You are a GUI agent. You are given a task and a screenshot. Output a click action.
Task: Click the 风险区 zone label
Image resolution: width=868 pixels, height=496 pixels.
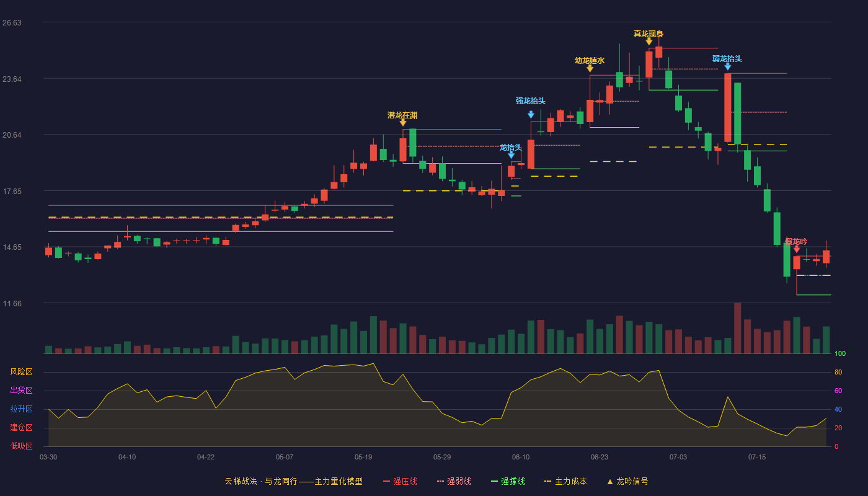pyautogui.click(x=21, y=372)
